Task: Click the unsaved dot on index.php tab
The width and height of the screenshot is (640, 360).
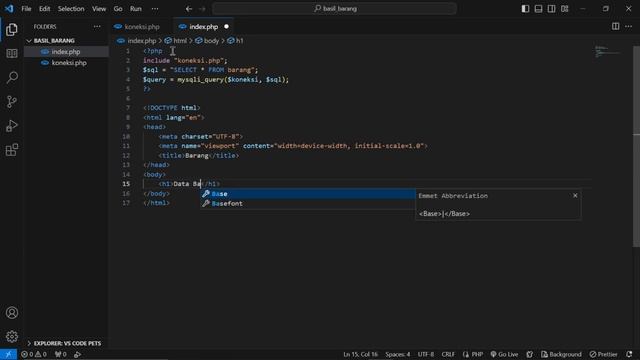Action: tap(226, 27)
